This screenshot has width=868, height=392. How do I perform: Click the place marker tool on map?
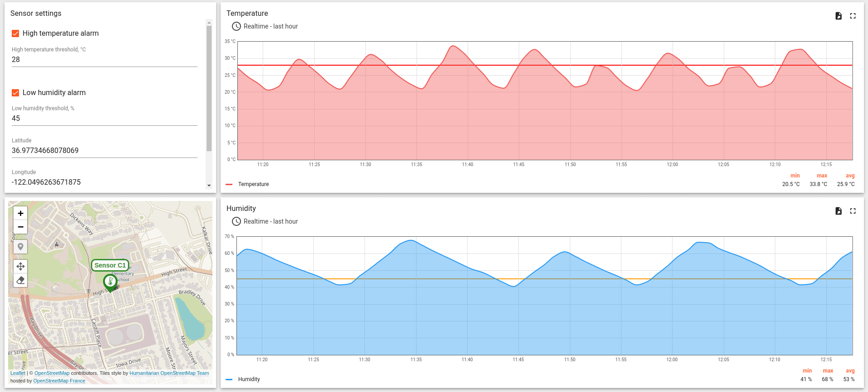click(x=20, y=247)
